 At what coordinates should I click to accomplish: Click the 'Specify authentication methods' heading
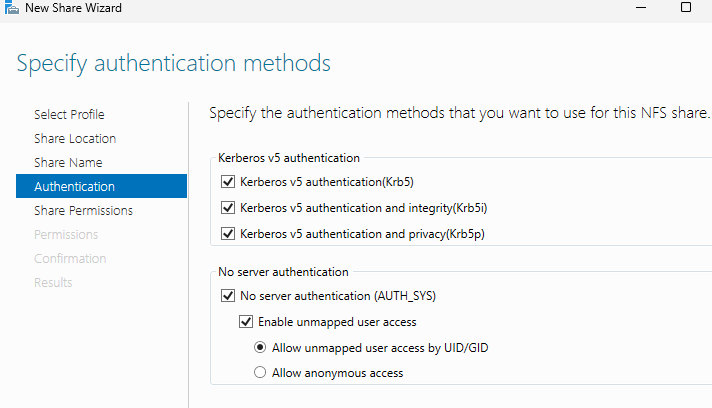point(173,64)
